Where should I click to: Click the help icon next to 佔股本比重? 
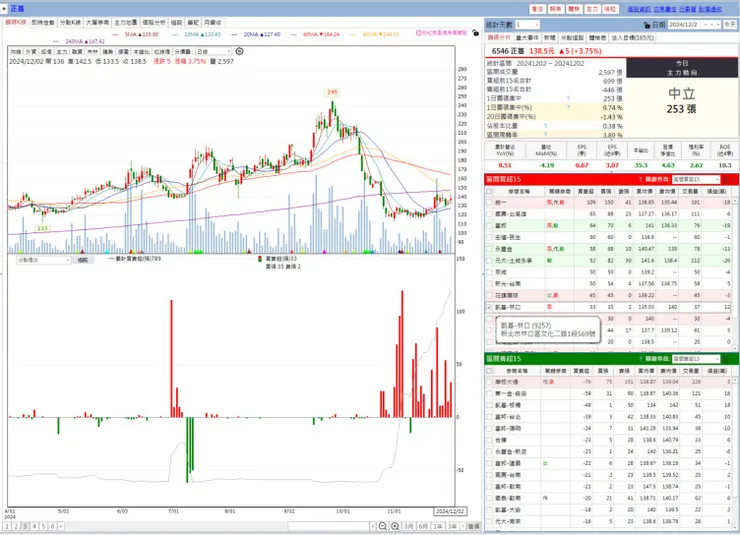click(546, 126)
